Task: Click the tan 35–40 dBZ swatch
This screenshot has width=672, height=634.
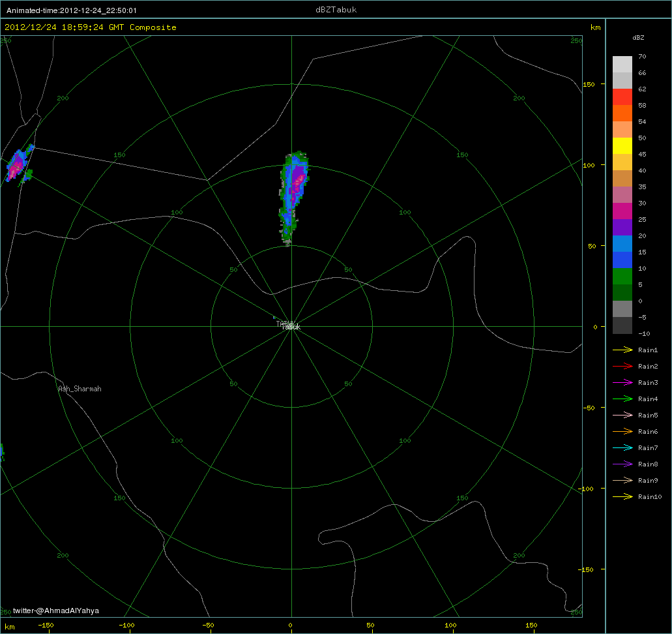Action: tap(622, 179)
